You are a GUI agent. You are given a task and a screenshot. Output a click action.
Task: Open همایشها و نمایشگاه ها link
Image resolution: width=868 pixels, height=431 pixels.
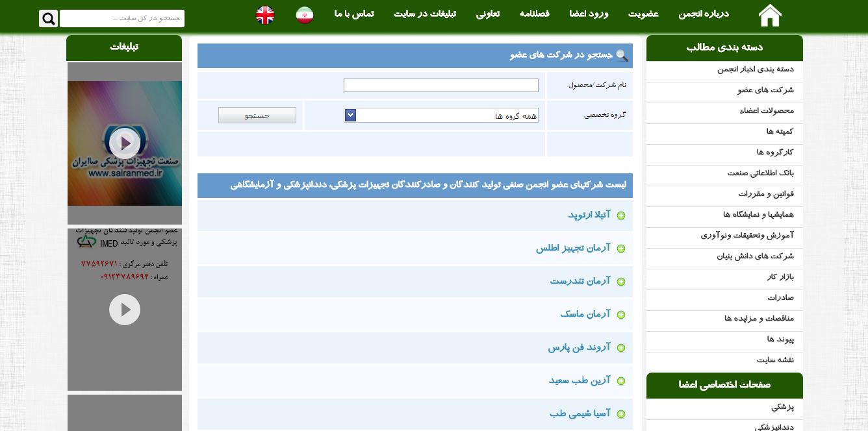[x=758, y=215]
